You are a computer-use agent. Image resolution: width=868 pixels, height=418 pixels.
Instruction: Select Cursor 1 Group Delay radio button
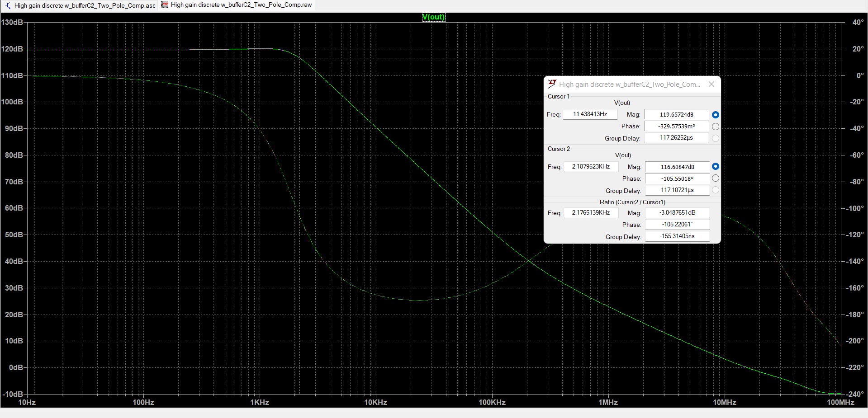[x=715, y=138]
